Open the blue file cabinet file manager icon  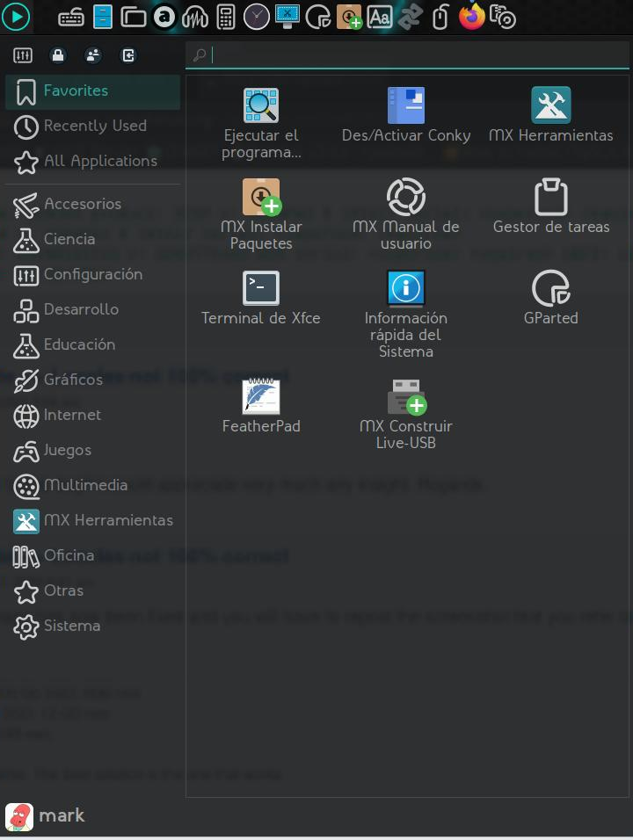pyautogui.click(x=102, y=18)
